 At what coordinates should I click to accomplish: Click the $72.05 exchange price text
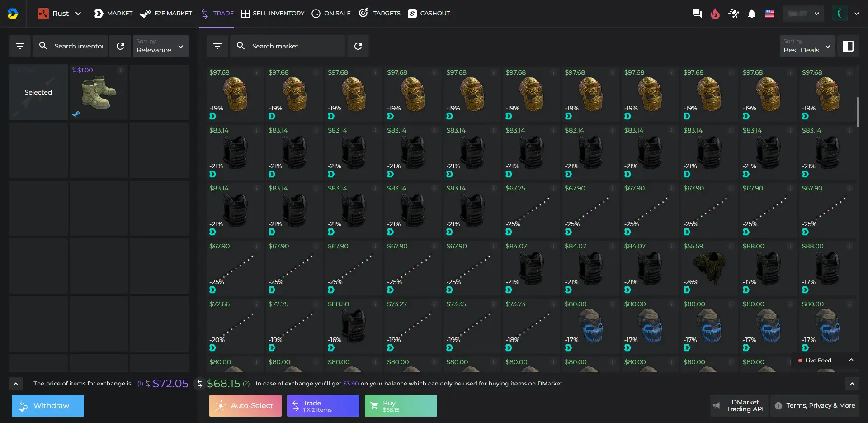[x=170, y=384]
